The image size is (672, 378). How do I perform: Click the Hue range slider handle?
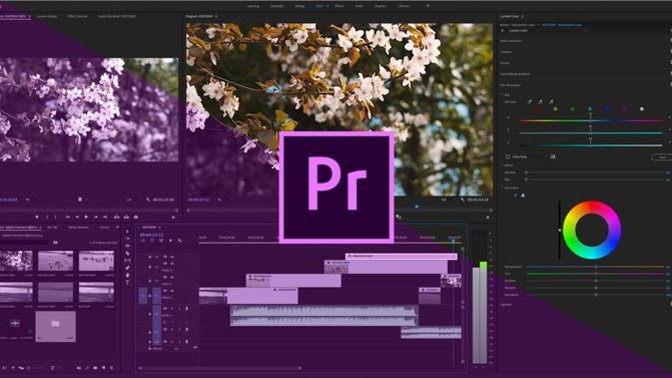click(x=590, y=117)
